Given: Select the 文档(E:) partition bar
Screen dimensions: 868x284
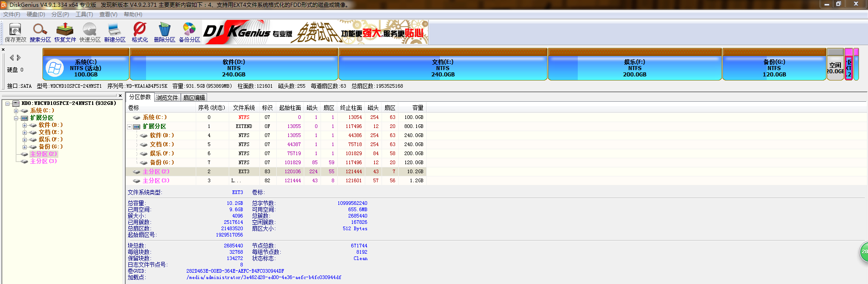Looking at the screenshot, I should click(443, 64).
